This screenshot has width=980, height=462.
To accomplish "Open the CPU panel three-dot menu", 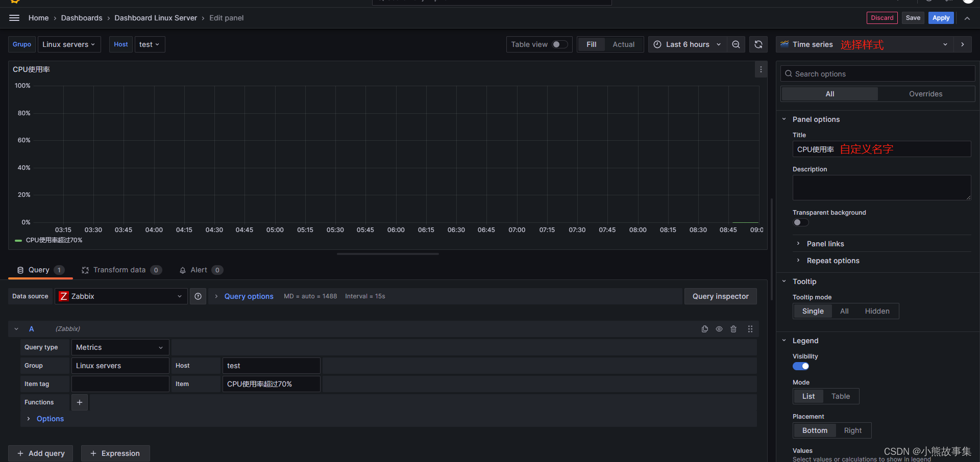I will click(761, 69).
